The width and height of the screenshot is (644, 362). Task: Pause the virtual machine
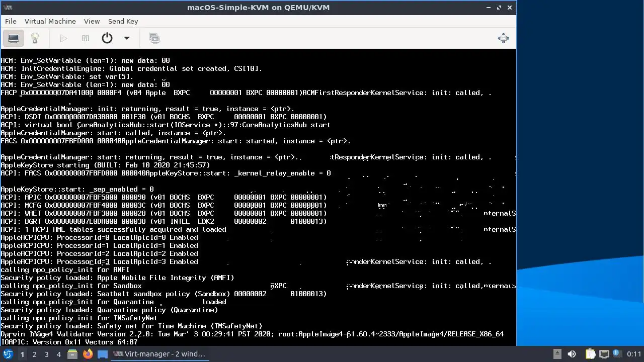[x=86, y=38]
